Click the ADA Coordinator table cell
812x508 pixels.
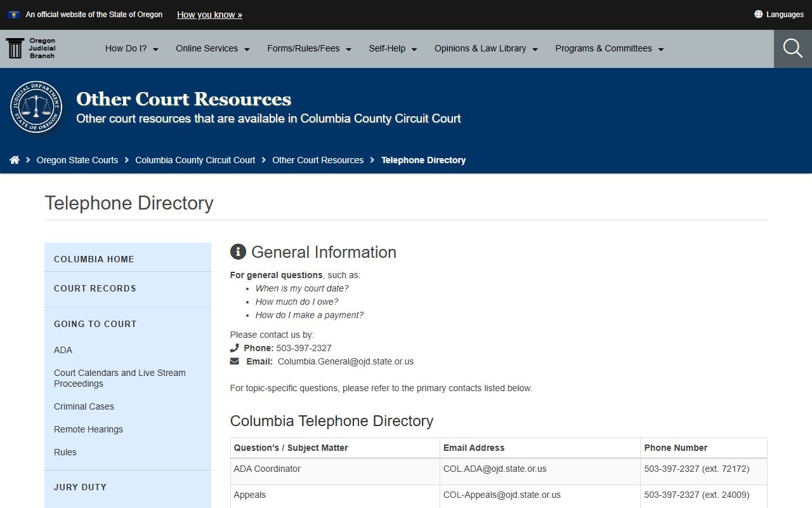(x=335, y=472)
